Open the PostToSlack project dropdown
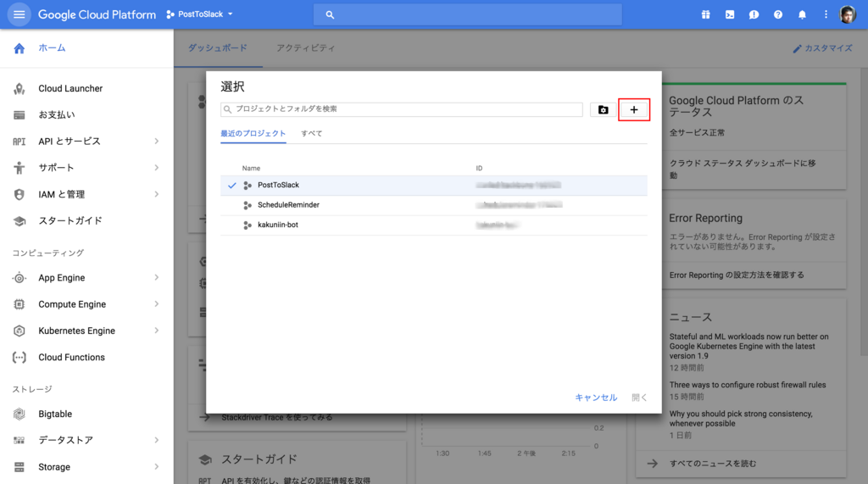Viewport: 868px width, 484px height. (200, 14)
